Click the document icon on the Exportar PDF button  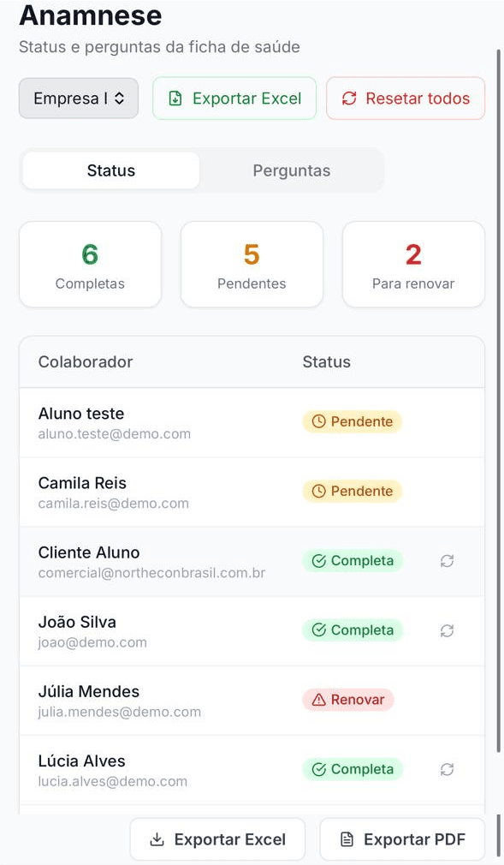tap(347, 839)
